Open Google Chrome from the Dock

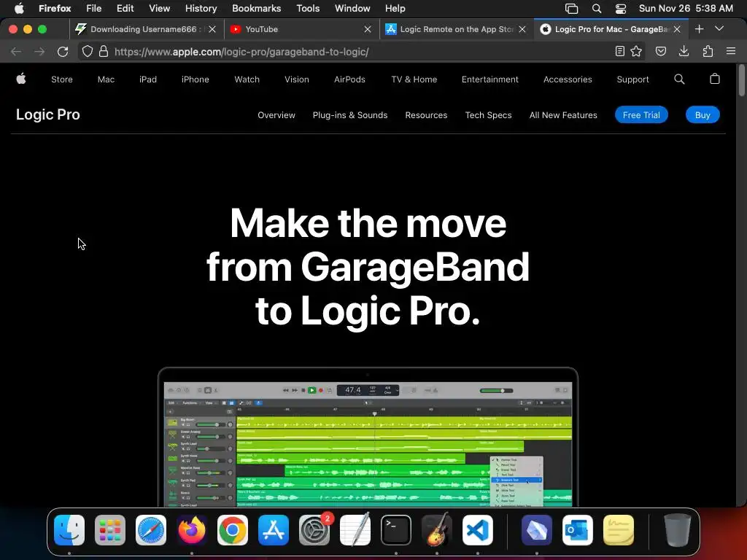click(233, 530)
